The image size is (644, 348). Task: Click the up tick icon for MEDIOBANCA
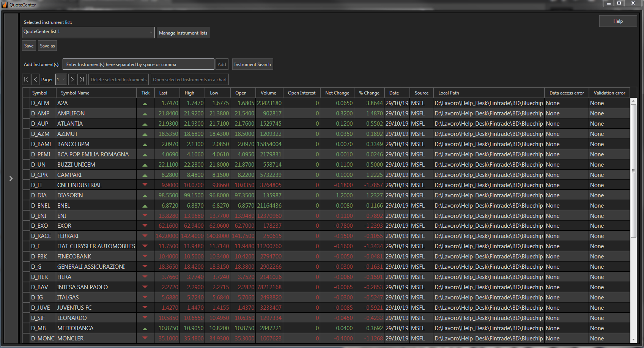click(x=145, y=329)
